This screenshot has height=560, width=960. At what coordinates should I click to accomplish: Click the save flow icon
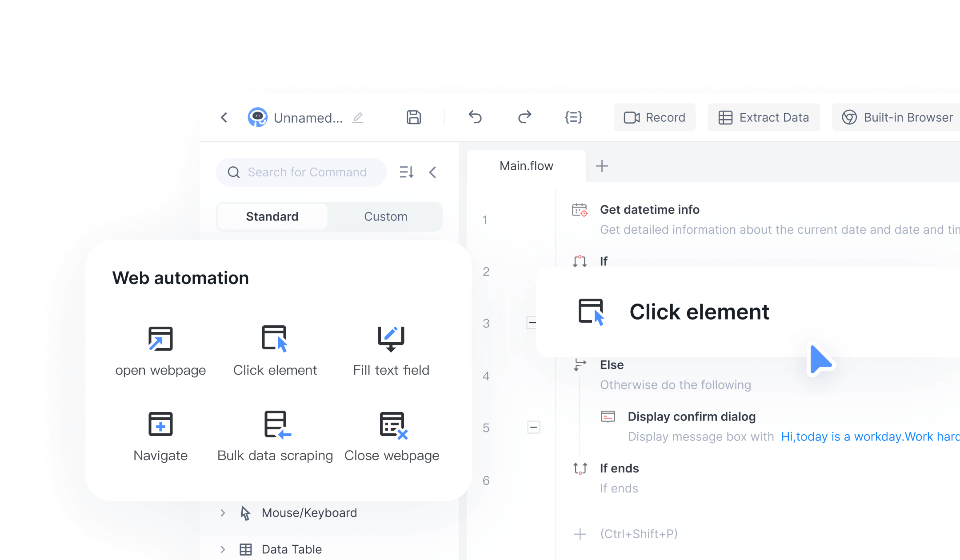tap(413, 117)
